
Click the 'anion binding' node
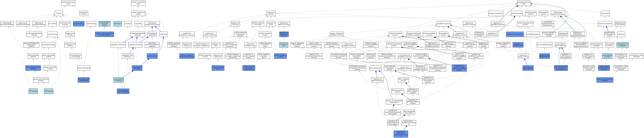click(52, 34)
